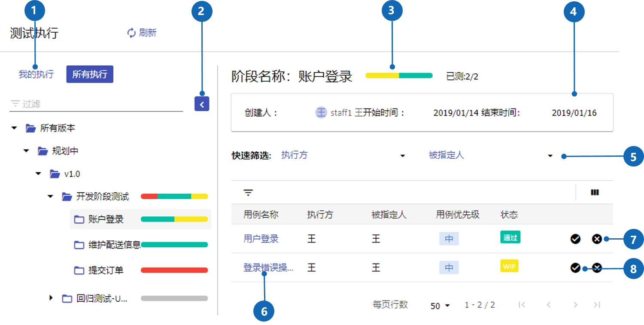
Task: Click the 执行方 column header
Action: (320, 214)
